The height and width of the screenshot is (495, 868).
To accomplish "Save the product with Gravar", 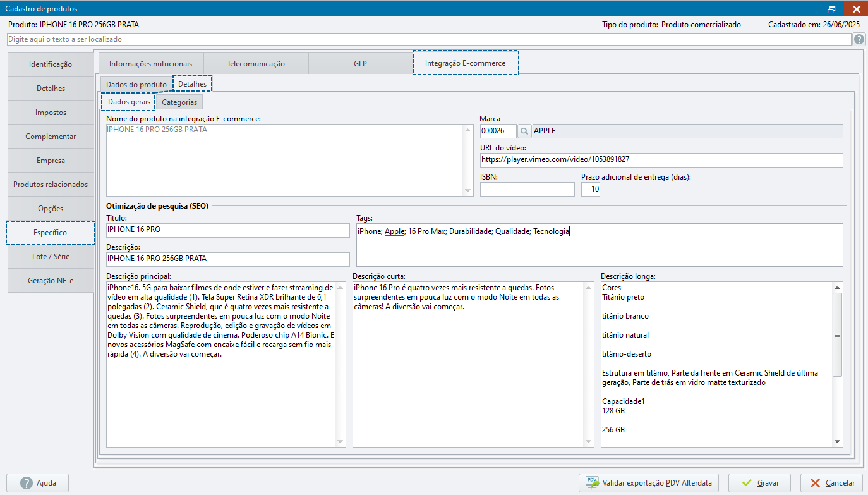I will point(759,483).
